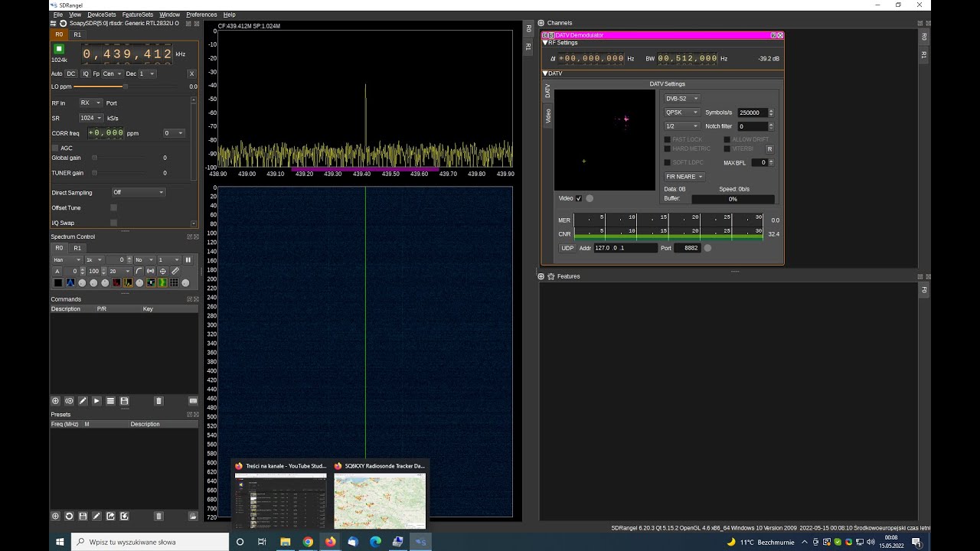Open Windows Start menu
Screen dimensions: 980x551
pos(60,542)
